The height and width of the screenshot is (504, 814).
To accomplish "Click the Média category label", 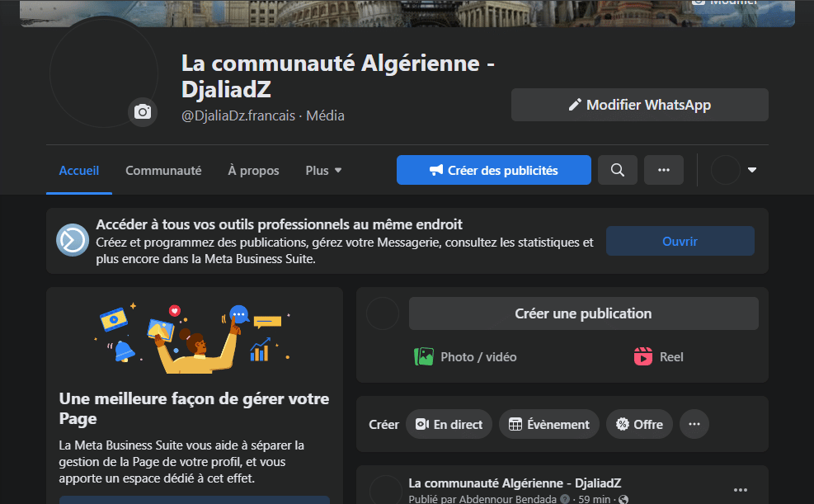I will pos(325,115).
